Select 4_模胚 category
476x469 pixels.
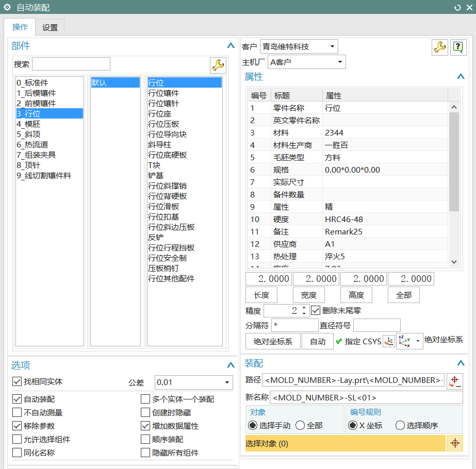coord(50,124)
